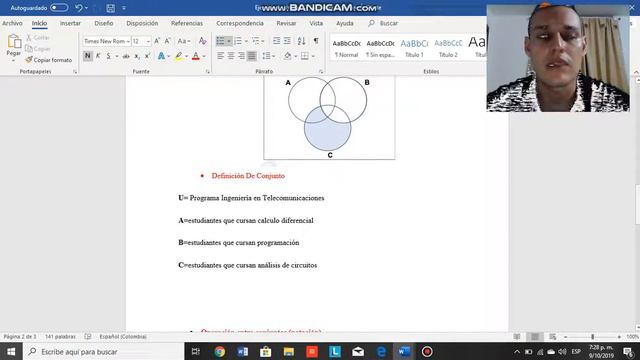Align text right
Image resolution: width=640 pixels, height=360 pixels.
point(241,56)
